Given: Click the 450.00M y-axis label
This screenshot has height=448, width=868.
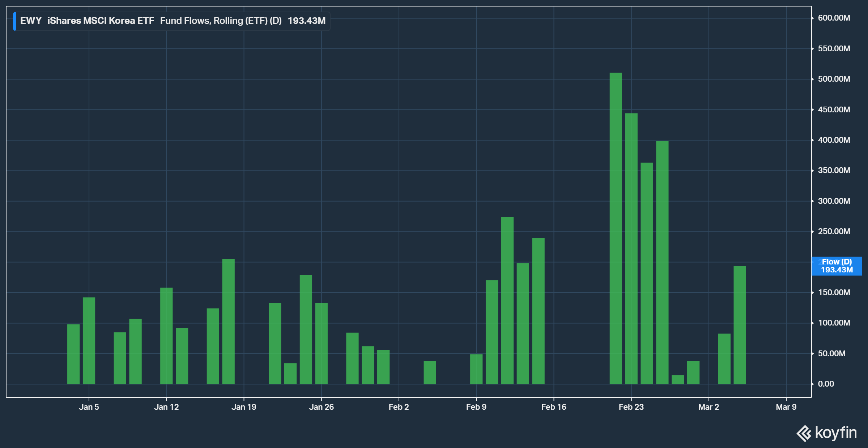Looking at the screenshot, I should pyautogui.click(x=834, y=109).
